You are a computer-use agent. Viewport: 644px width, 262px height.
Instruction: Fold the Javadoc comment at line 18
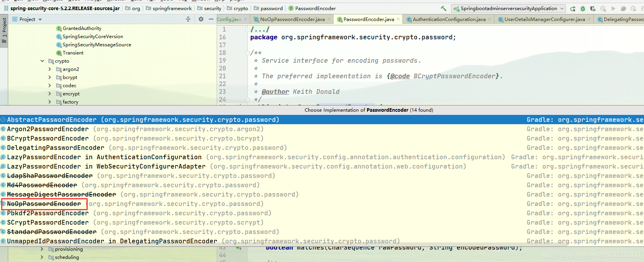[247, 53]
